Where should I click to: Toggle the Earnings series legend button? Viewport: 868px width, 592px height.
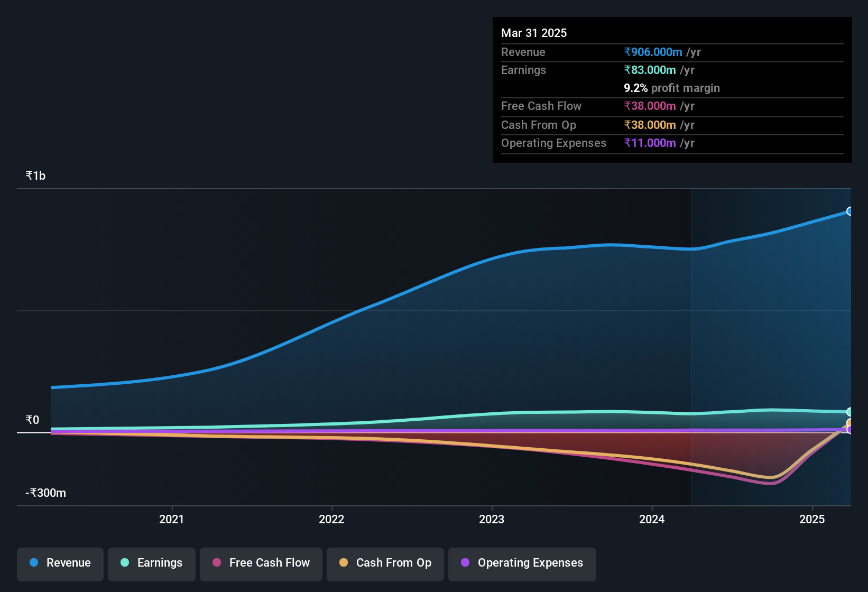[x=152, y=563]
